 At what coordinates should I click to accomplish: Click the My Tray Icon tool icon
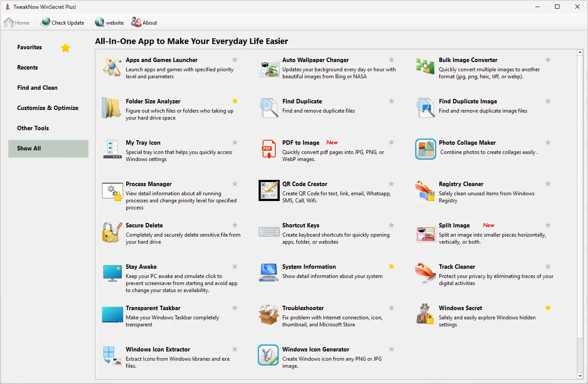tap(112, 149)
